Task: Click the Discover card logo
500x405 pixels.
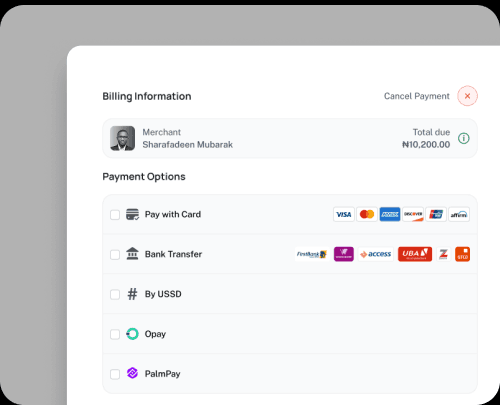Action: point(413,214)
